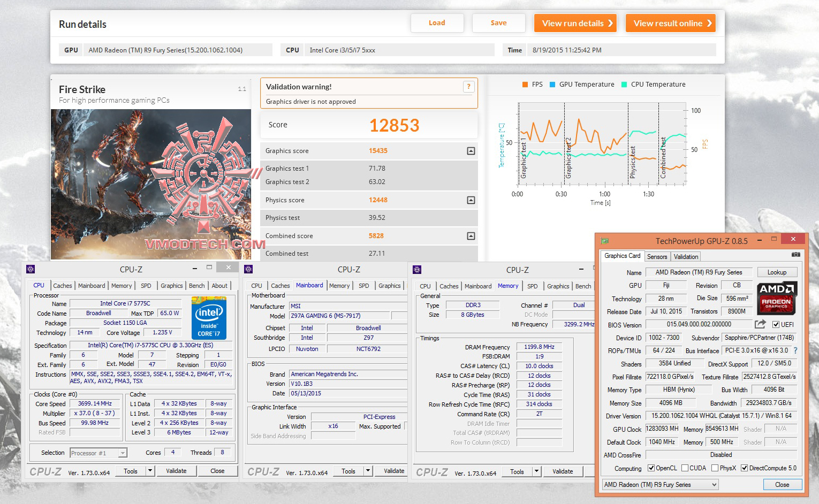Click Validate in CPU-Z Memory Timings window

(x=563, y=471)
